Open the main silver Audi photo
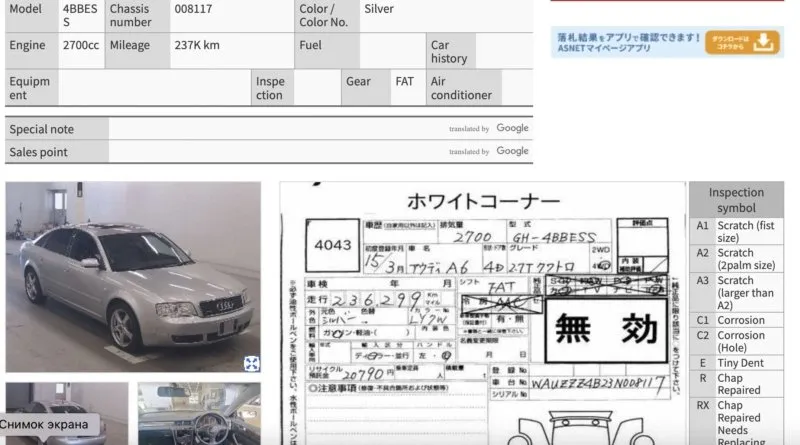Screen dimensions: 800x445 (x=132, y=277)
